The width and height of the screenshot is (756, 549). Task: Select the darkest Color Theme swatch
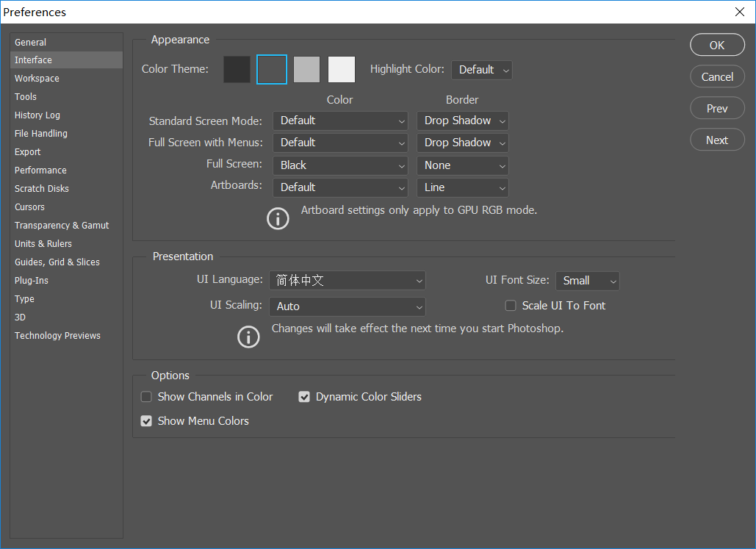tap(237, 70)
